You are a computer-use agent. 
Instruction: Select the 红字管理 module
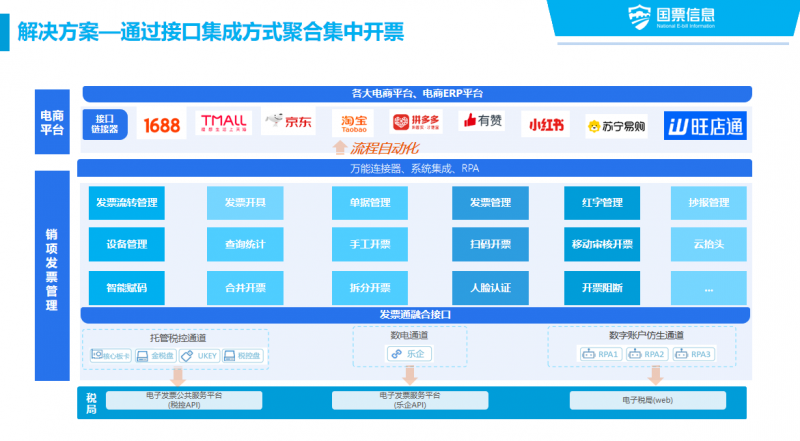coord(602,203)
